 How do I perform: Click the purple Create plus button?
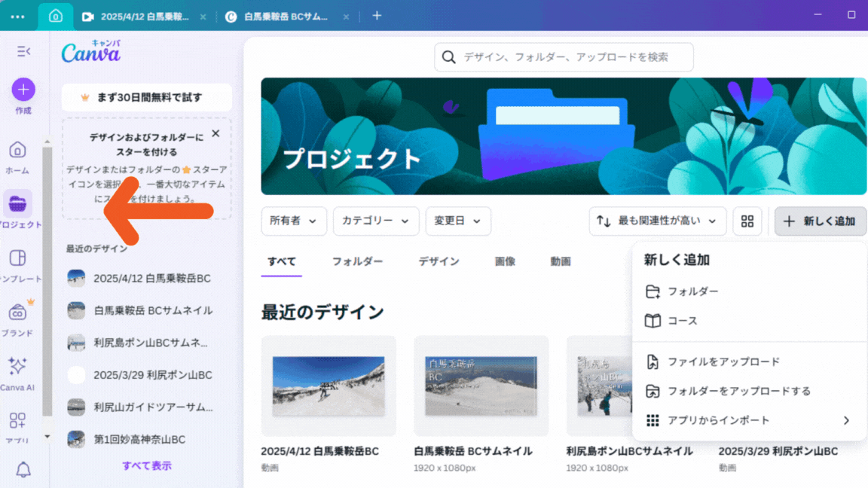point(23,90)
